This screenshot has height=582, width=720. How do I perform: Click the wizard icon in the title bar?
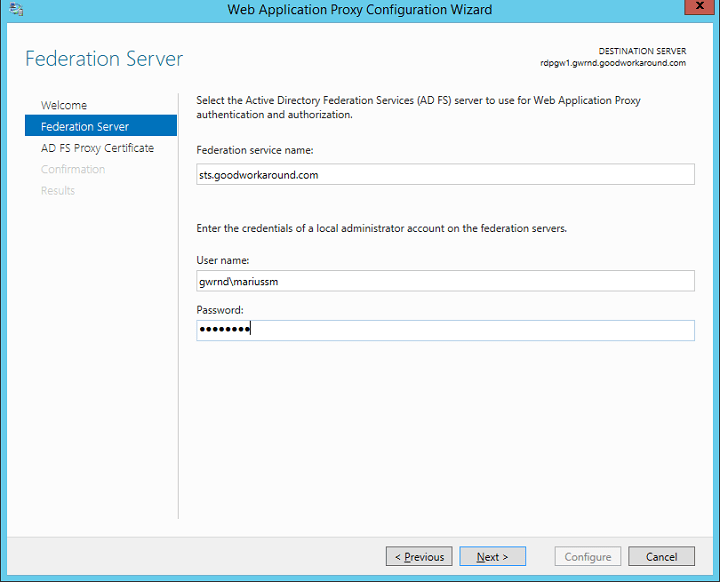(x=17, y=10)
